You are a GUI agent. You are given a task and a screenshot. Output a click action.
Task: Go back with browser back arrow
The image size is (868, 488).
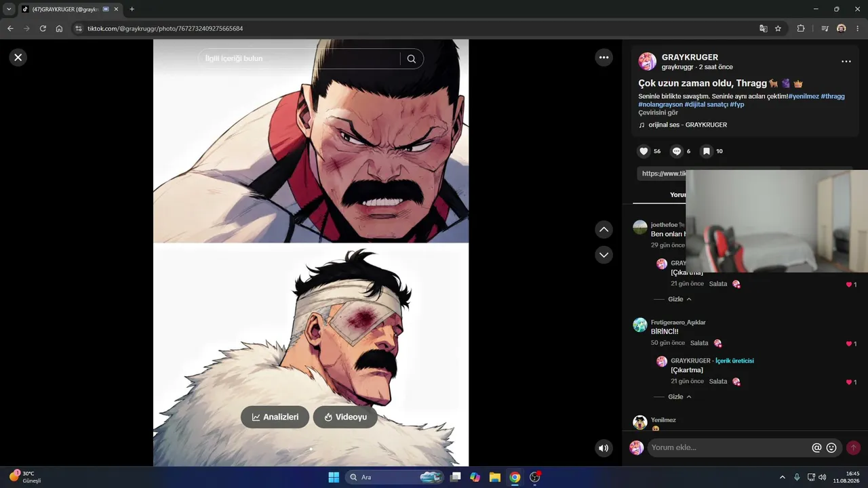[x=10, y=28]
